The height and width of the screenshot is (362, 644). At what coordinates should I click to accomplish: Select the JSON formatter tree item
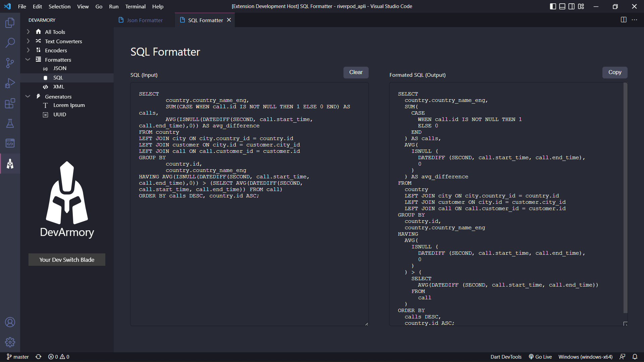67,68
